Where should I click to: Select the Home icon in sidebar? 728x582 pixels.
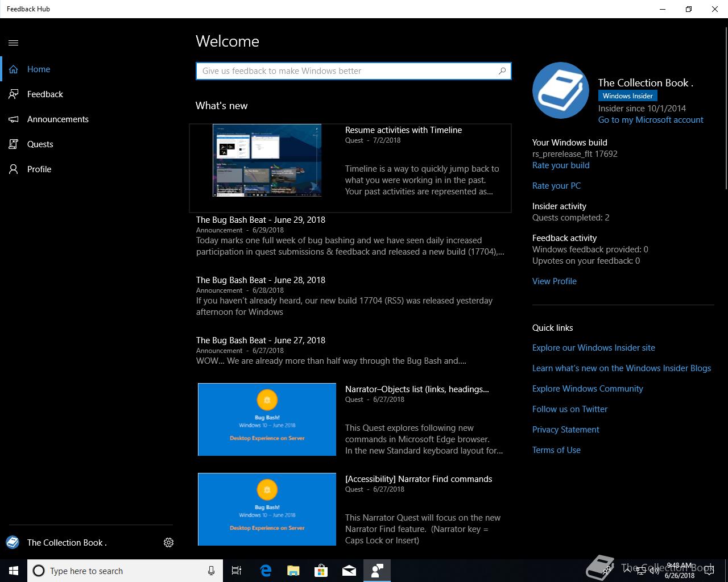(x=14, y=69)
